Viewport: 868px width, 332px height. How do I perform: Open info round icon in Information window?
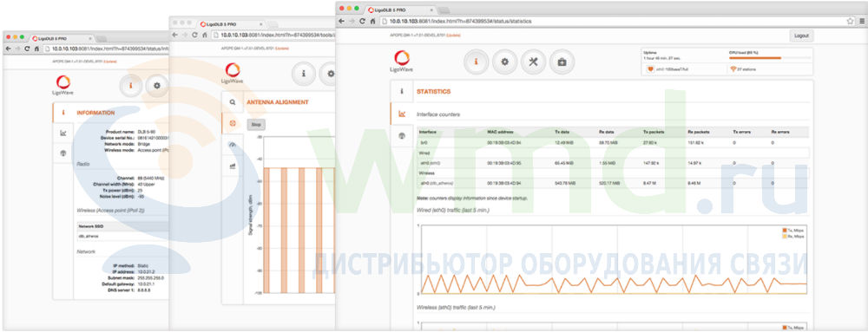click(131, 86)
